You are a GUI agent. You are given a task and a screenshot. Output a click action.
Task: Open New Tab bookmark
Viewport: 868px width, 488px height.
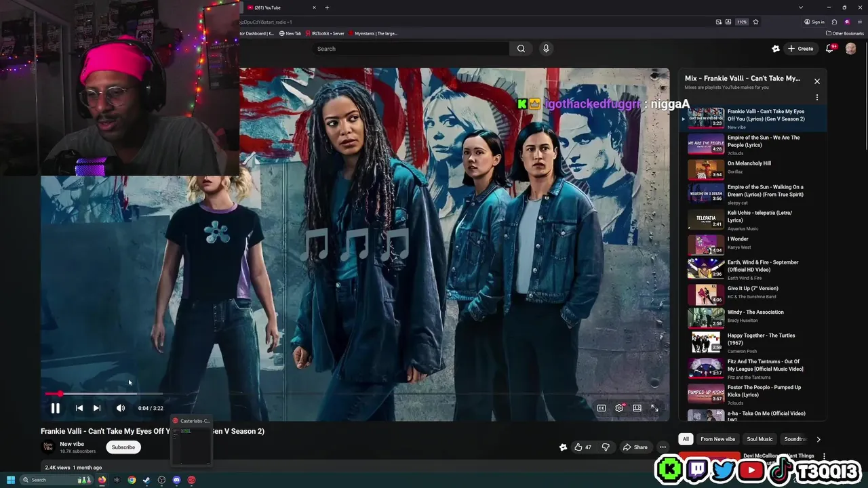click(x=290, y=33)
